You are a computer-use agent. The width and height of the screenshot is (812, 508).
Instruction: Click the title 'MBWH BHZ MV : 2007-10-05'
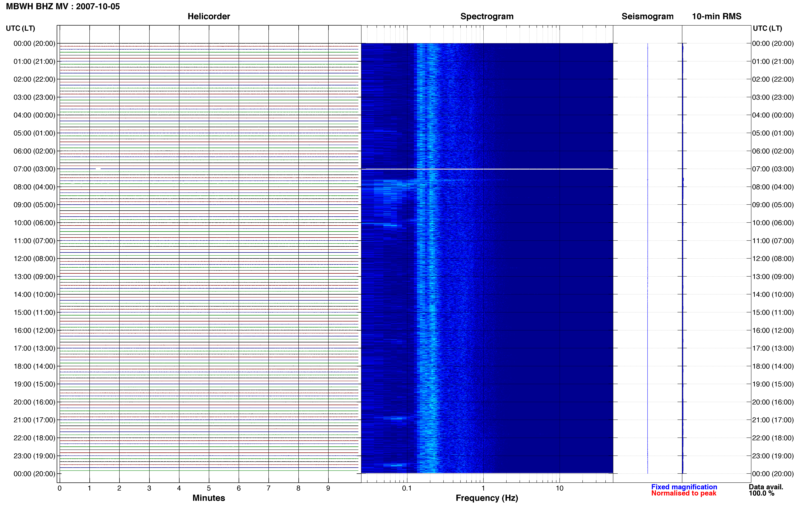click(63, 6)
